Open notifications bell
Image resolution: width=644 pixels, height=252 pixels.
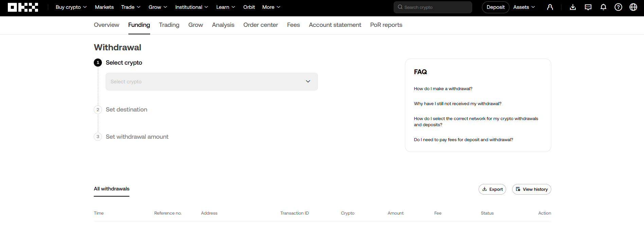point(603,7)
